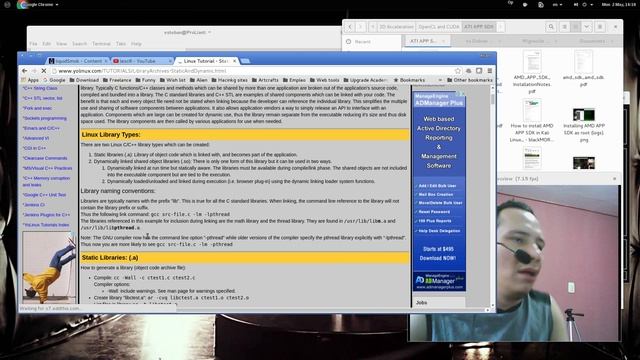Open the Google bookmark
The image size is (640, 360).
click(x=54, y=80)
